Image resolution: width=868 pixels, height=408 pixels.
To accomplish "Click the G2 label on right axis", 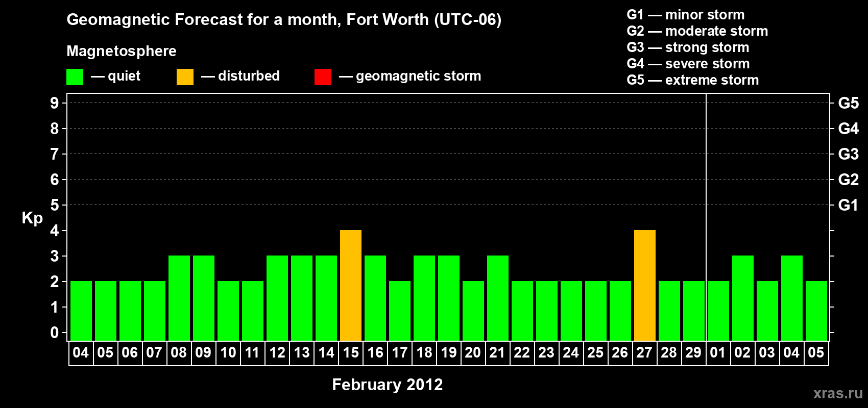I will pyautogui.click(x=849, y=180).
